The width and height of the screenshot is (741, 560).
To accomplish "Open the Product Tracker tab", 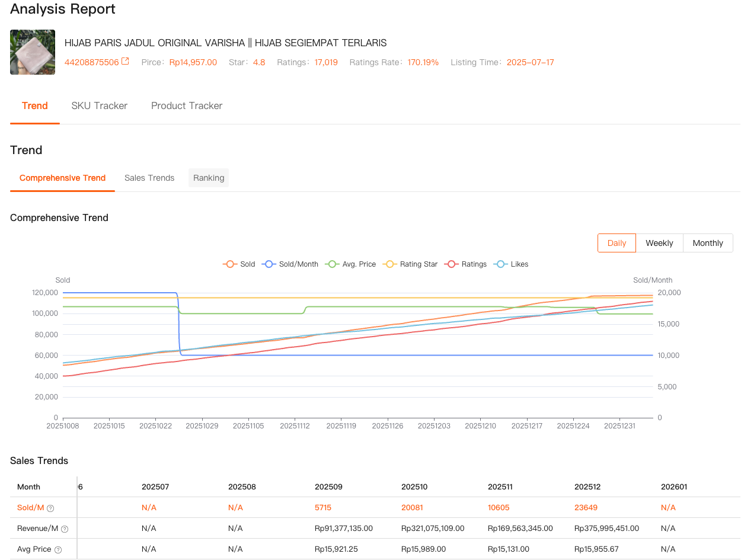I will [187, 105].
